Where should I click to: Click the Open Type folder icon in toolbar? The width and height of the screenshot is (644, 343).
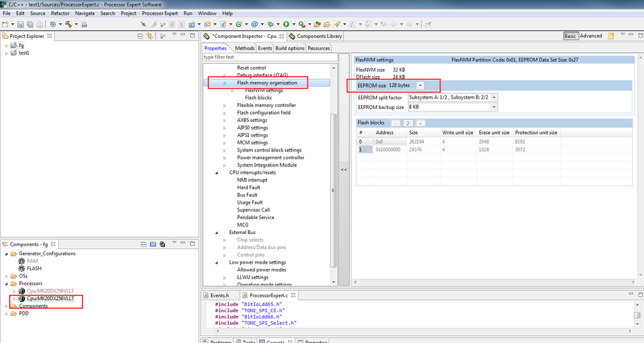pos(317,24)
